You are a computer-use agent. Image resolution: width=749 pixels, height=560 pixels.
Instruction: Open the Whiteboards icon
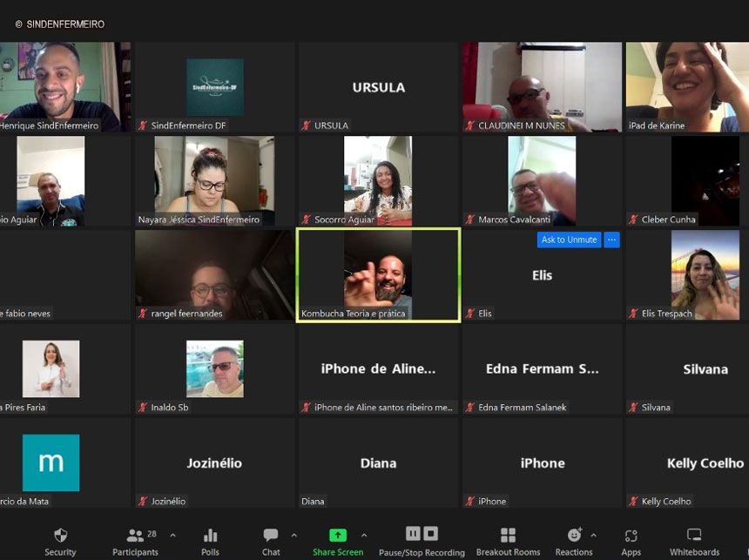(x=694, y=536)
